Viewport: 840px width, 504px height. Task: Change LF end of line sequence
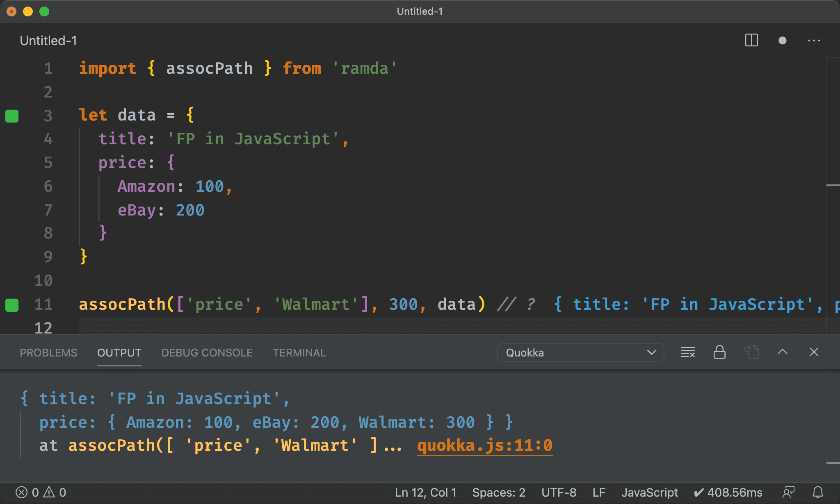[x=599, y=492]
